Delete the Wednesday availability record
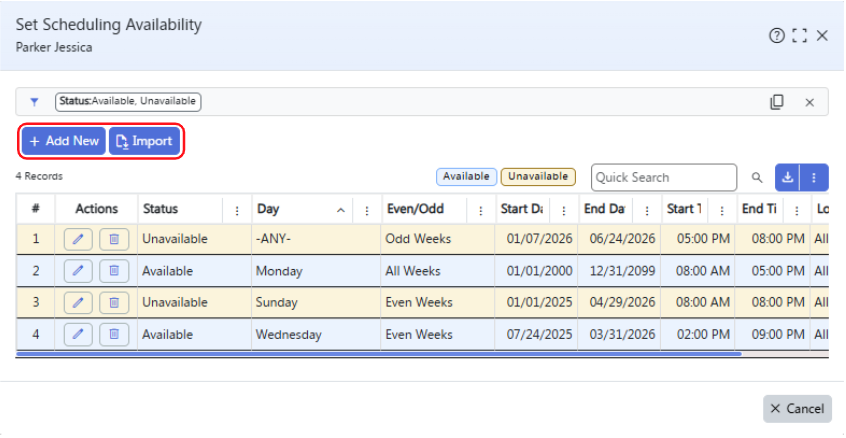Viewport: 846px width, 438px height. click(114, 334)
